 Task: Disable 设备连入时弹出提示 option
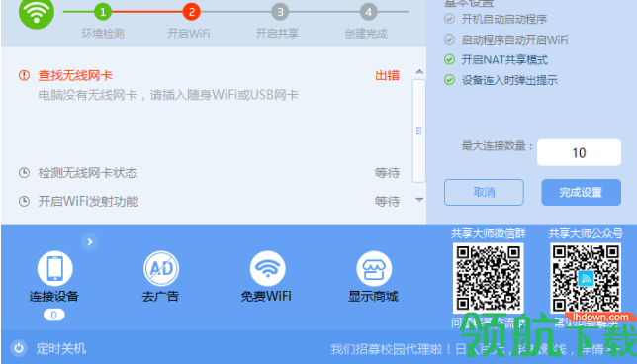point(449,79)
